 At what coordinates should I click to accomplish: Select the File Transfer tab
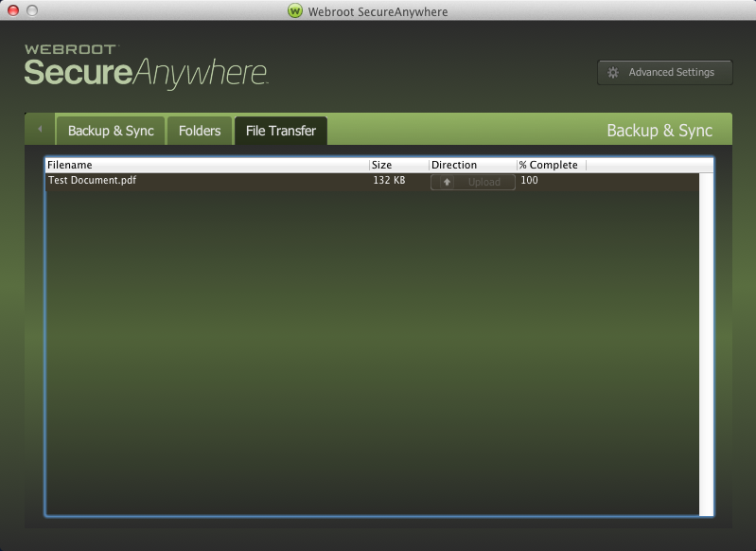click(x=281, y=131)
